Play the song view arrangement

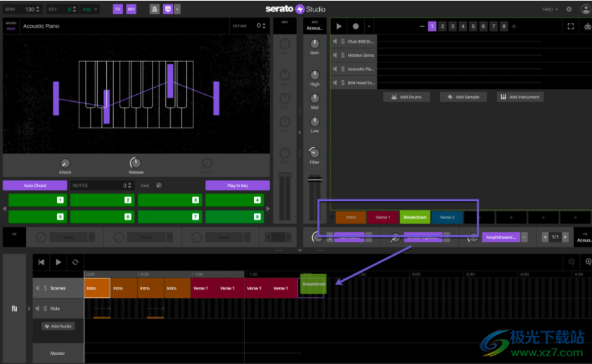tap(58, 262)
